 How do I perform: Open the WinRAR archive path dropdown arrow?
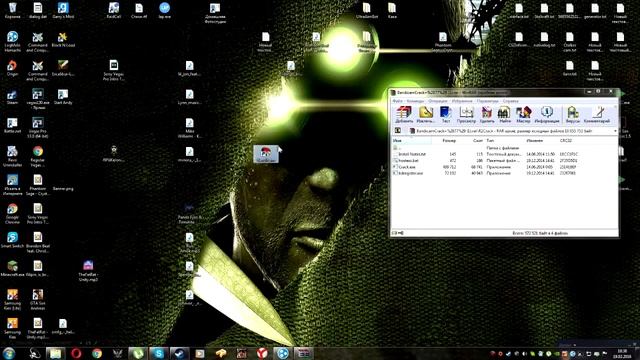click(x=615, y=131)
